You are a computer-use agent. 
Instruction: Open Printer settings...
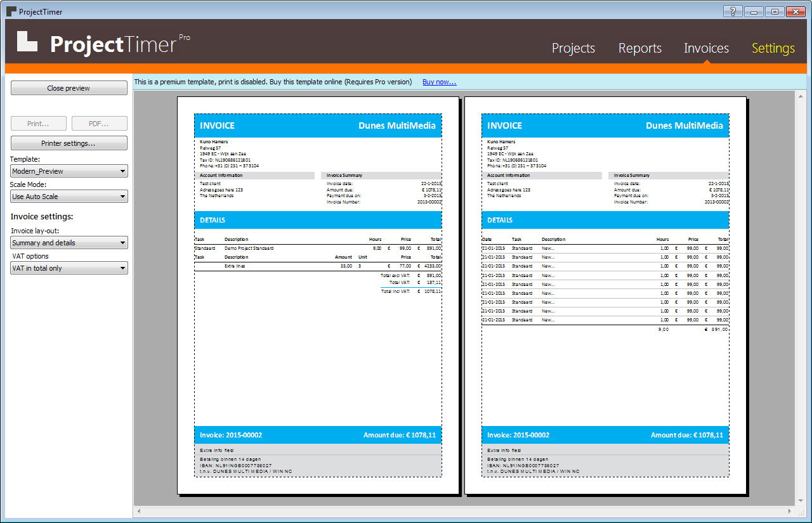click(x=69, y=143)
